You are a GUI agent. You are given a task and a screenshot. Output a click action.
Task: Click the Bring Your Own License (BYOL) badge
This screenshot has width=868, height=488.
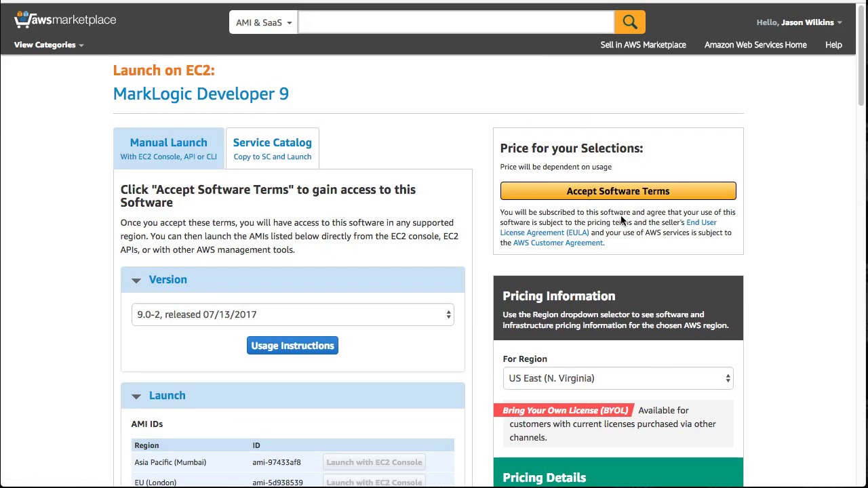564,410
